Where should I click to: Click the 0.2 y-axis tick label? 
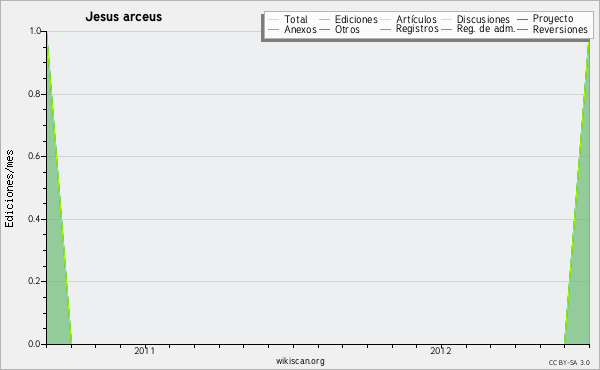click(34, 281)
